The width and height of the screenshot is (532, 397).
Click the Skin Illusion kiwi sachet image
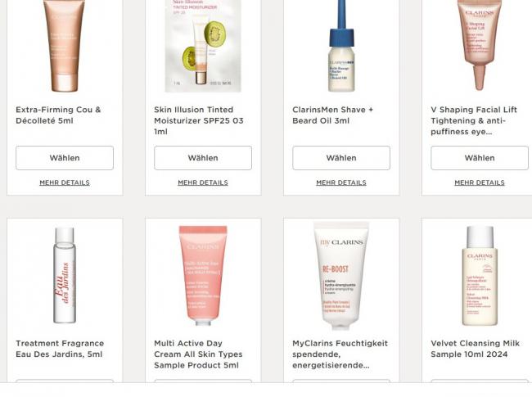point(203,46)
